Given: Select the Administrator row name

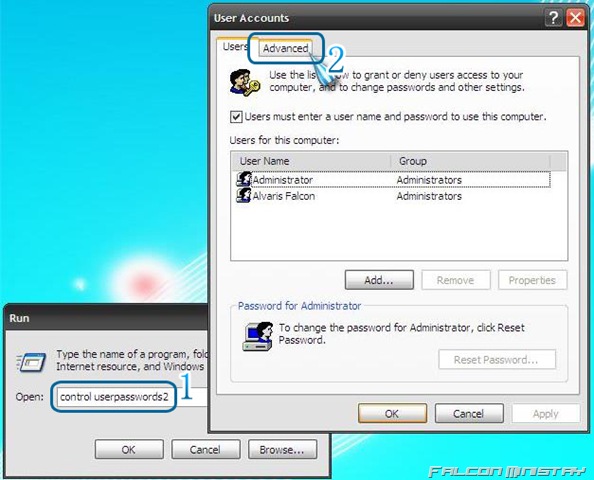Looking at the screenshot, I should (283, 180).
